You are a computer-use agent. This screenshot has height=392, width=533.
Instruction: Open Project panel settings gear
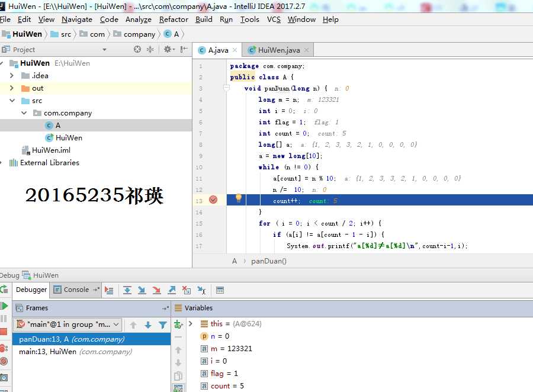pos(169,49)
